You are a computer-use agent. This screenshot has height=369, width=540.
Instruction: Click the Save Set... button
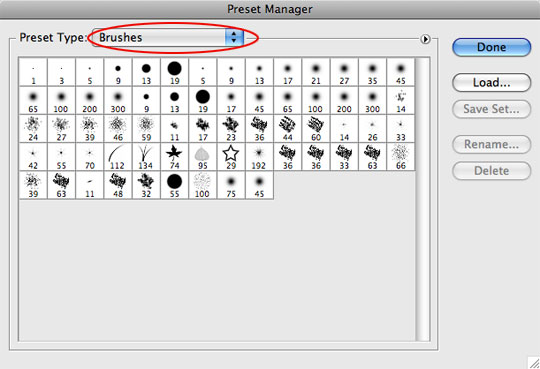(x=491, y=109)
